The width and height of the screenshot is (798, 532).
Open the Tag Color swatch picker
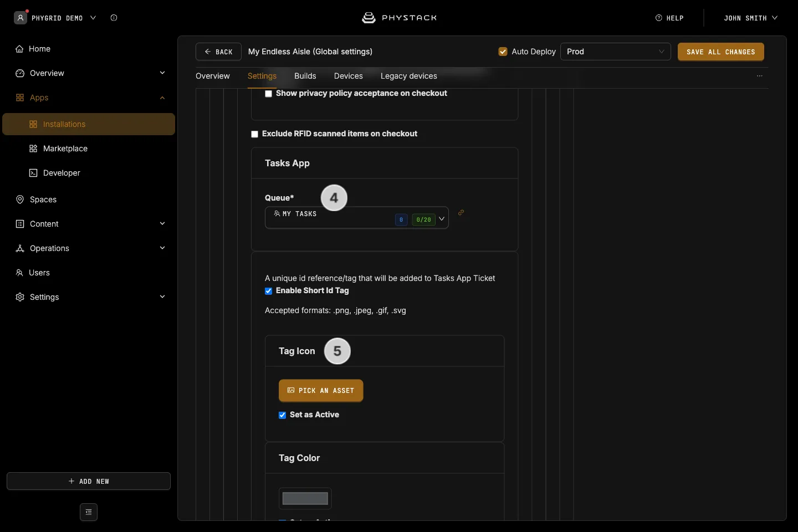305,498
